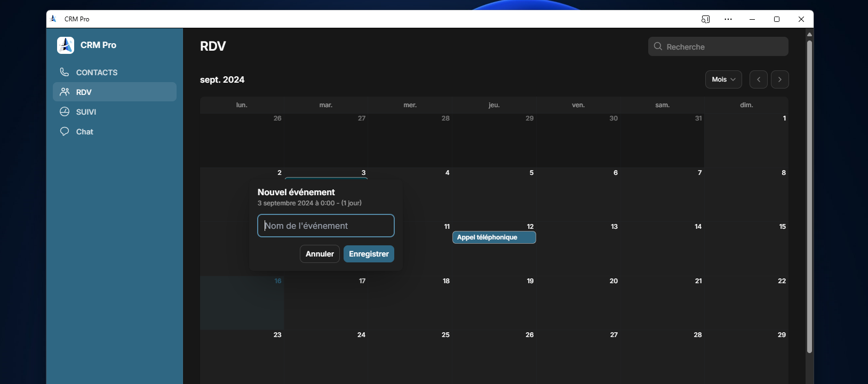The height and width of the screenshot is (384, 868).
Task: Click the dim. weekday header
Action: pyautogui.click(x=746, y=105)
